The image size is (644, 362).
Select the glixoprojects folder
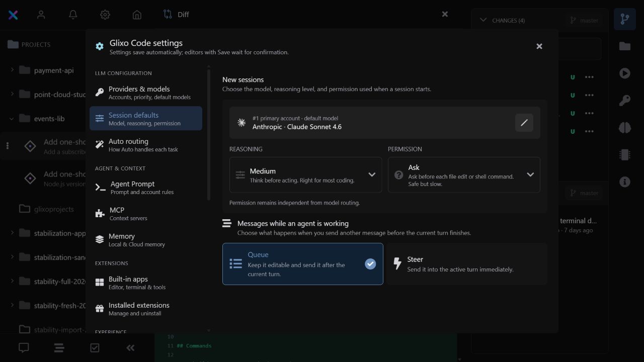(46, 209)
